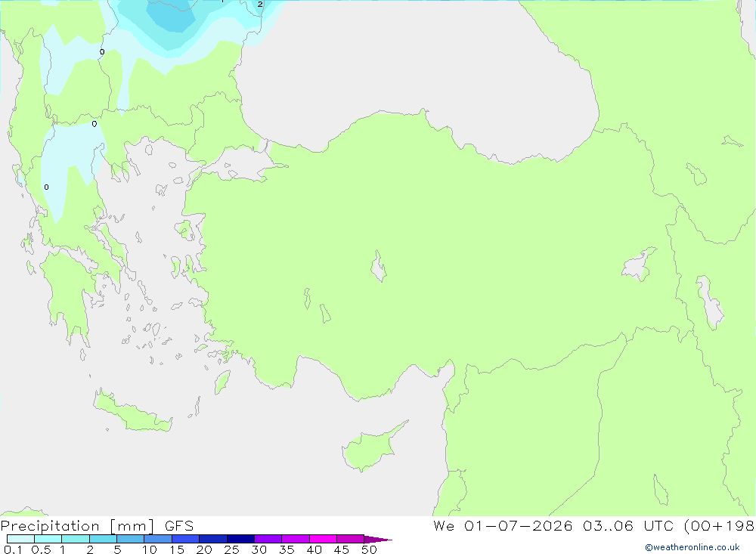The width and height of the screenshot is (756, 554).
Task: Click the legend value "30"
Action: point(259,549)
